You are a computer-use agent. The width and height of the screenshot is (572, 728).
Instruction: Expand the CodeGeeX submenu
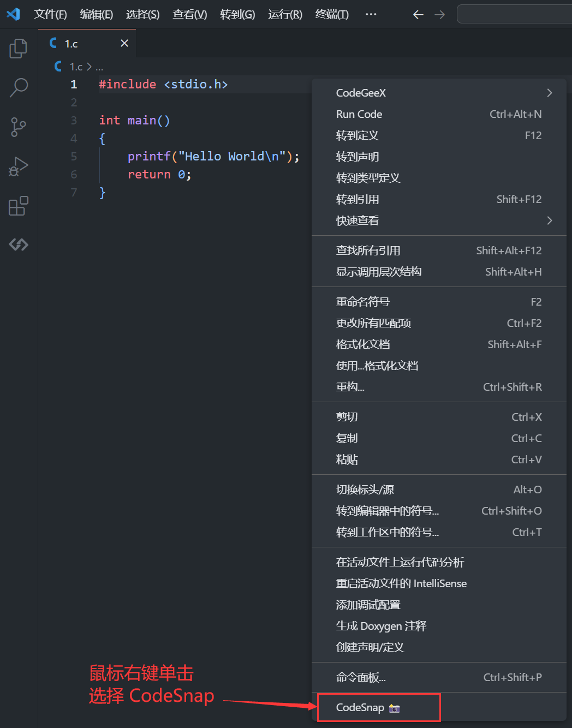[x=439, y=93]
